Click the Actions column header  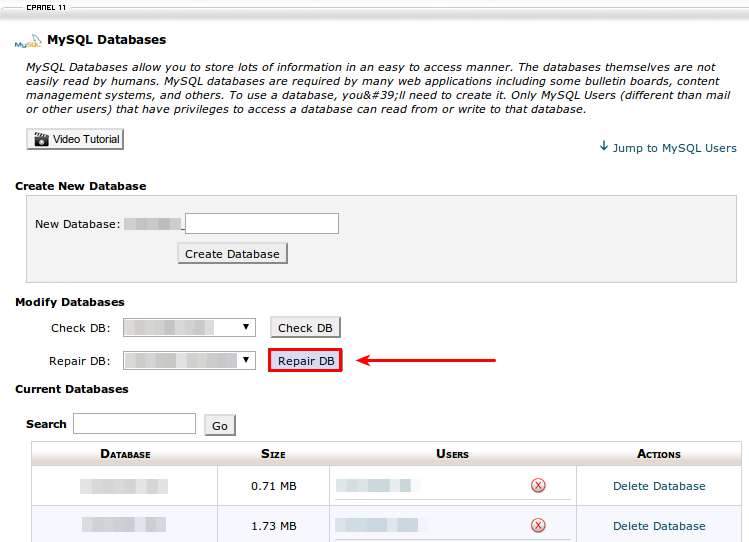pyautogui.click(x=658, y=454)
